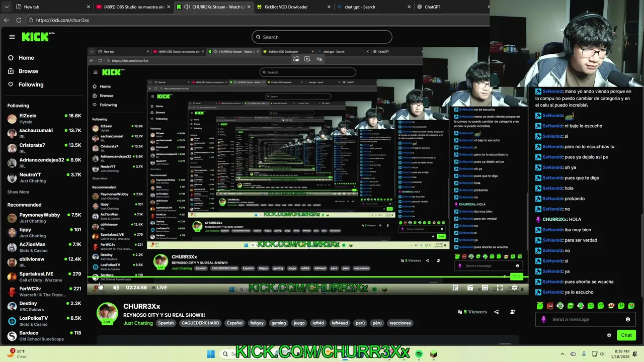This screenshot has width=644, height=362.
Task: Toggle fullscreen in stream player
Action: point(500,288)
